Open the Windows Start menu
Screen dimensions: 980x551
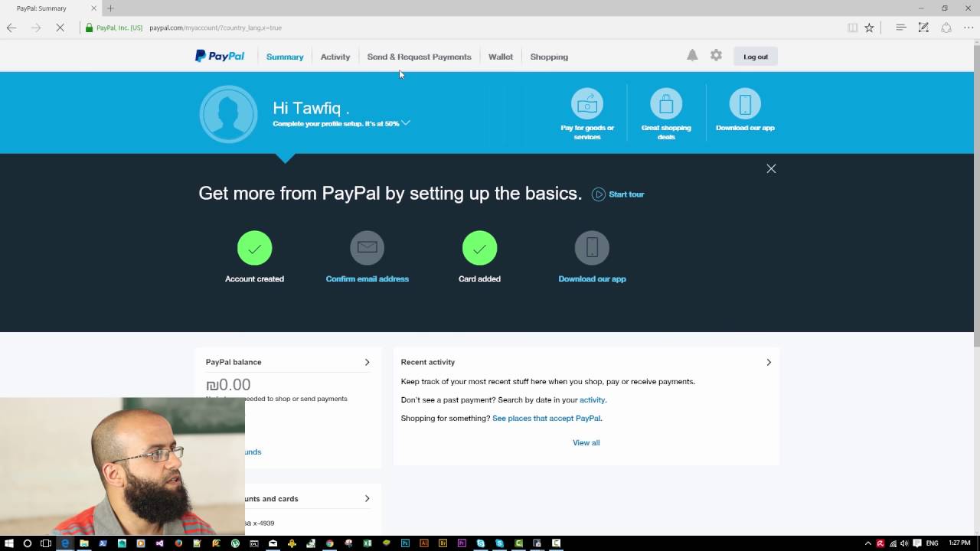tap(9, 543)
